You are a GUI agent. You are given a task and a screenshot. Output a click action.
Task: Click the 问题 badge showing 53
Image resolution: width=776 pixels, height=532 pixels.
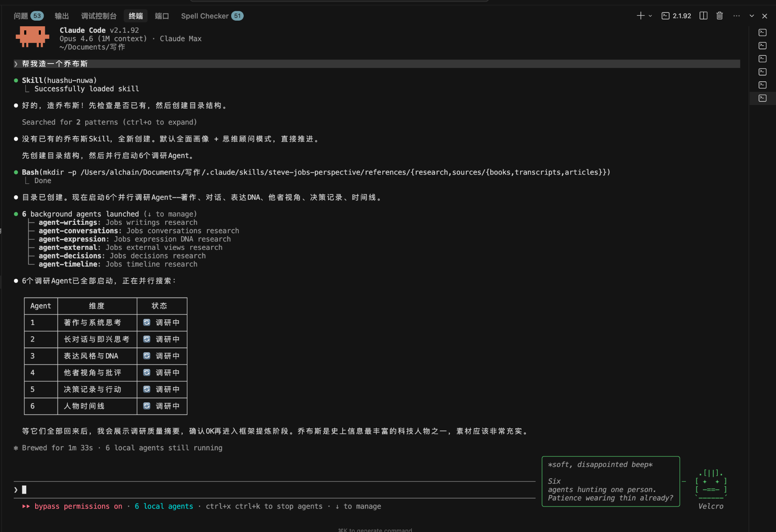pyautogui.click(x=37, y=15)
